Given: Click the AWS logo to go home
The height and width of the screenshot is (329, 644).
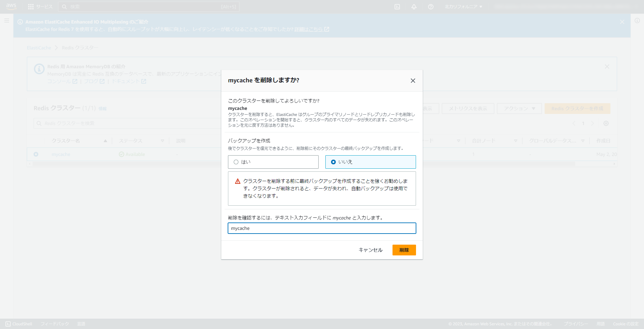Looking at the screenshot, I should tap(11, 7).
